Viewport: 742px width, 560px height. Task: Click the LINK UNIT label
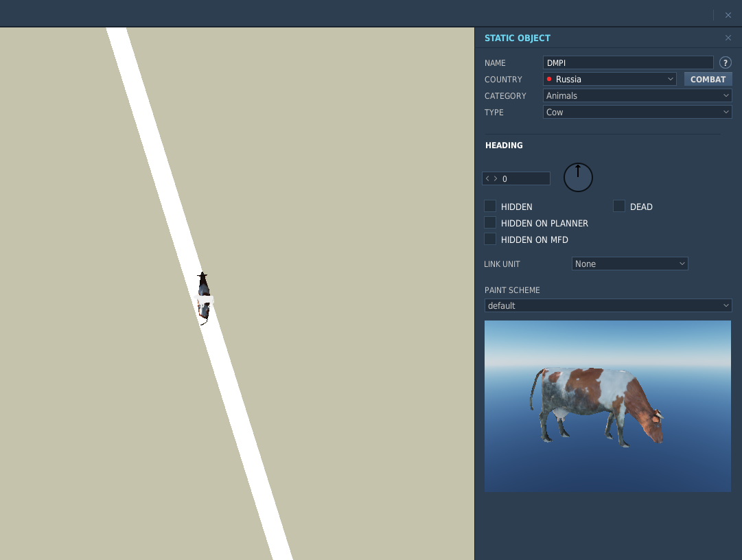coord(502,264)
